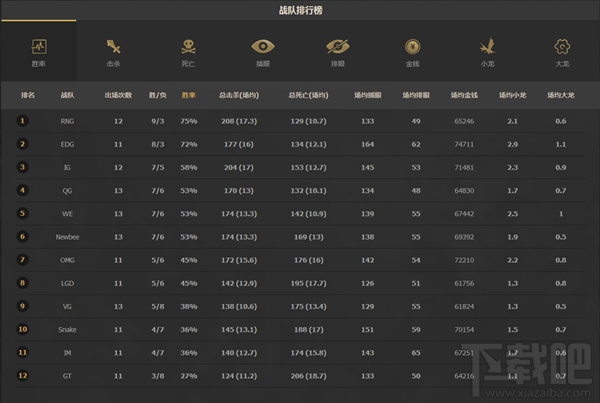Click Snake average wards 151
The image size is (600, 403).
368,330
